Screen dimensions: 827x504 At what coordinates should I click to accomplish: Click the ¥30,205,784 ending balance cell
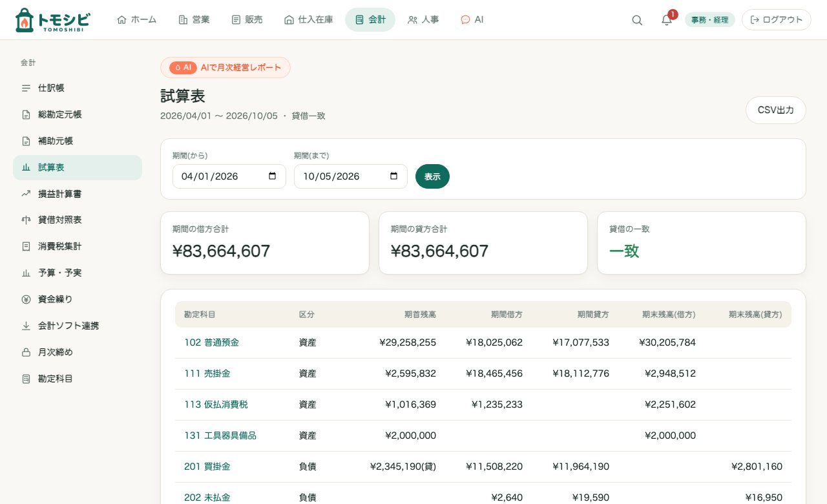coord(667,342)
